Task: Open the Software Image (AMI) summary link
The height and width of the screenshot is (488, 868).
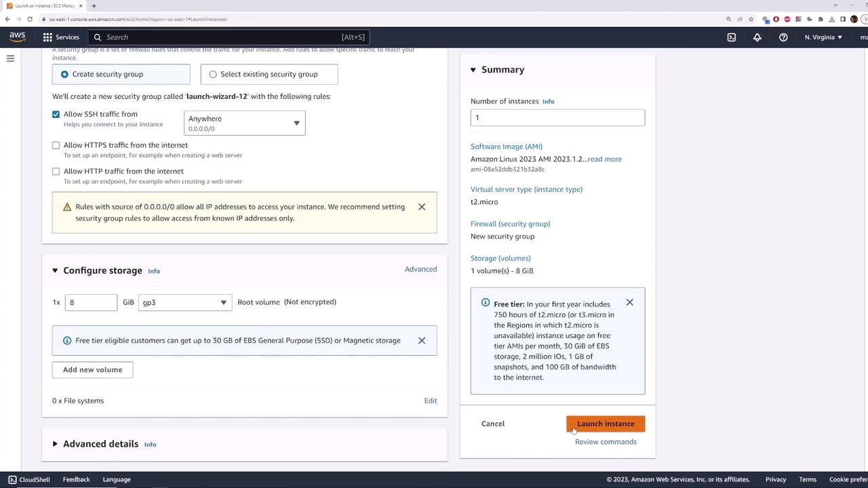Action: coord(507,146)
